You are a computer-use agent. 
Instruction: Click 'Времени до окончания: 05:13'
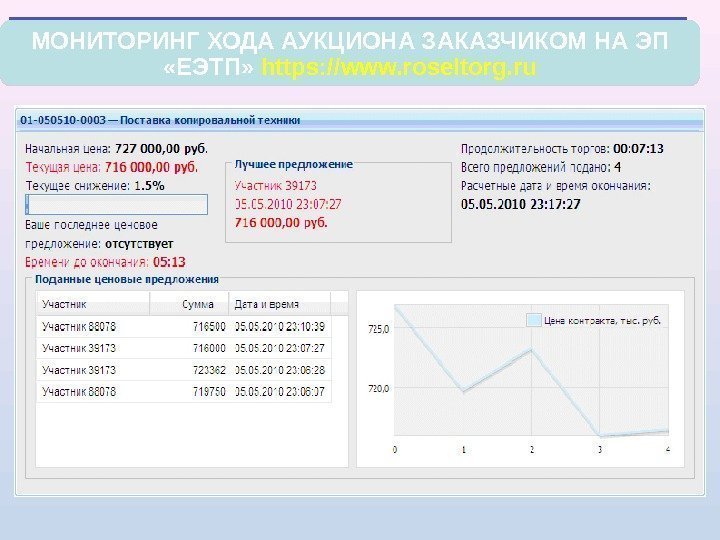(x=105, y=262)
